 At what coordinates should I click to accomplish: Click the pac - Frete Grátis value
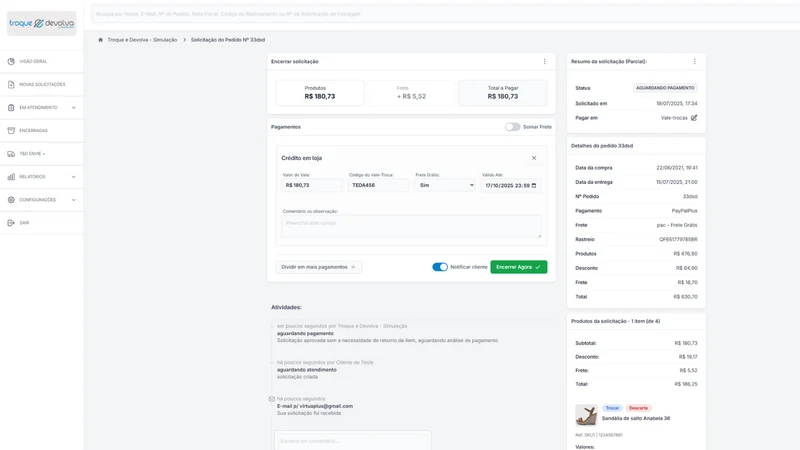pyautogui.click(x=677, y=225)
